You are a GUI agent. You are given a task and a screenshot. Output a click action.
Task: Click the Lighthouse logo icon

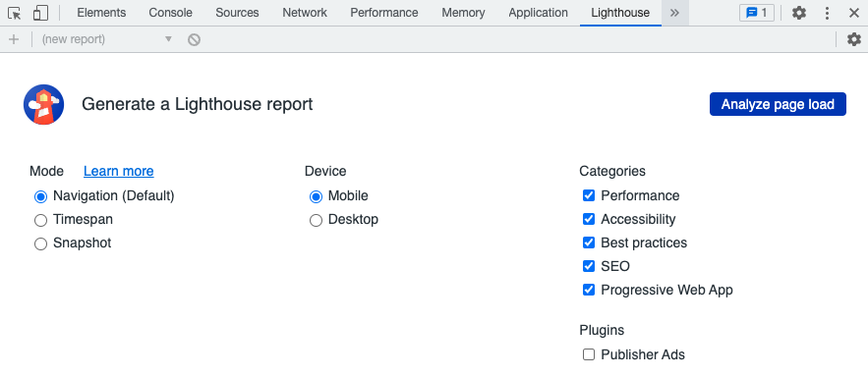tap(43, 104)
